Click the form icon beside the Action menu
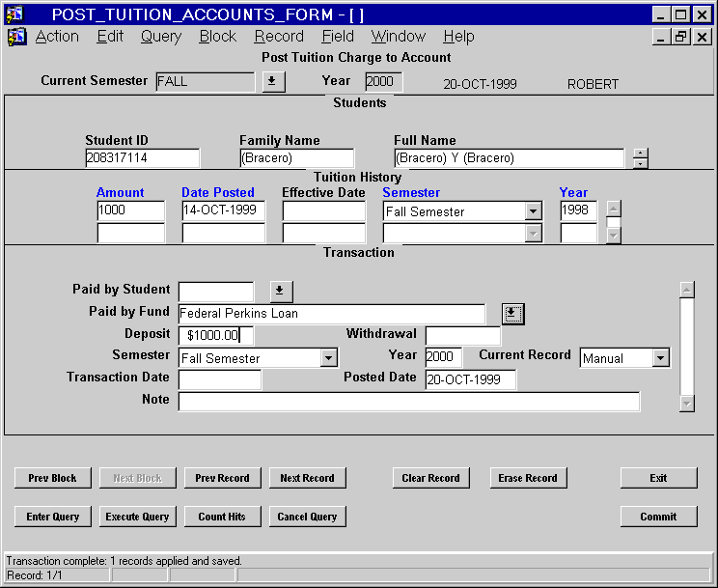 click(x=17, y=37)
